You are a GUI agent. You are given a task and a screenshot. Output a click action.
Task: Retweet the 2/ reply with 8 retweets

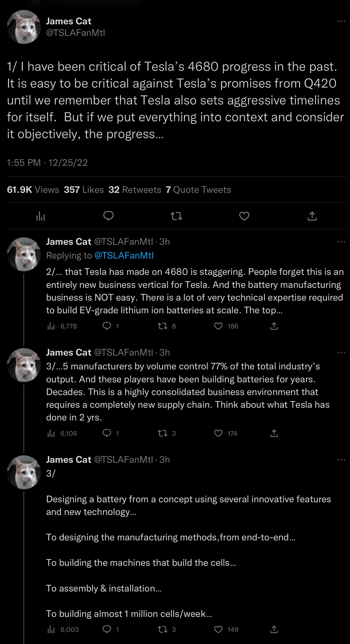(x=167, y=326)
